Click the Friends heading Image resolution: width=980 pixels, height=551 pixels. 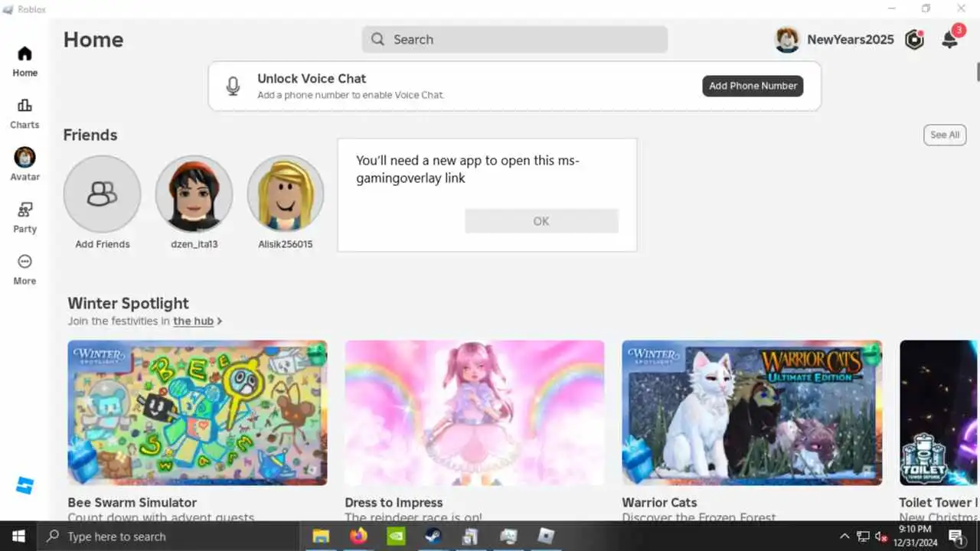90,135
